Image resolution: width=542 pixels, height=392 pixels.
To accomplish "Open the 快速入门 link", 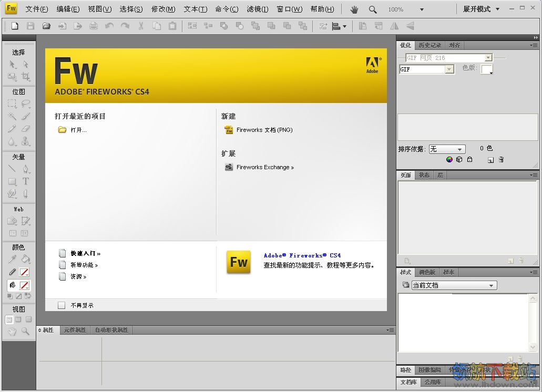I will [85, 253].
